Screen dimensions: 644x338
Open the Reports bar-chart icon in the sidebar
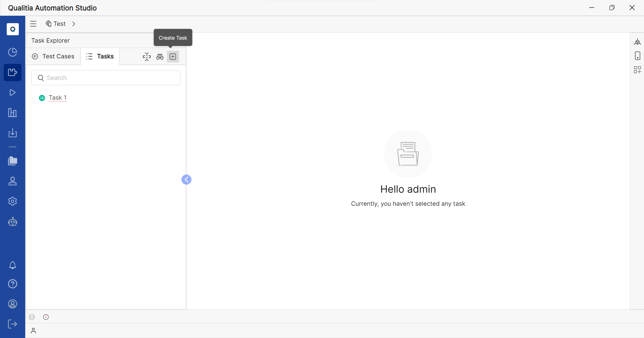pyautogui.click(x=12, y=113)
